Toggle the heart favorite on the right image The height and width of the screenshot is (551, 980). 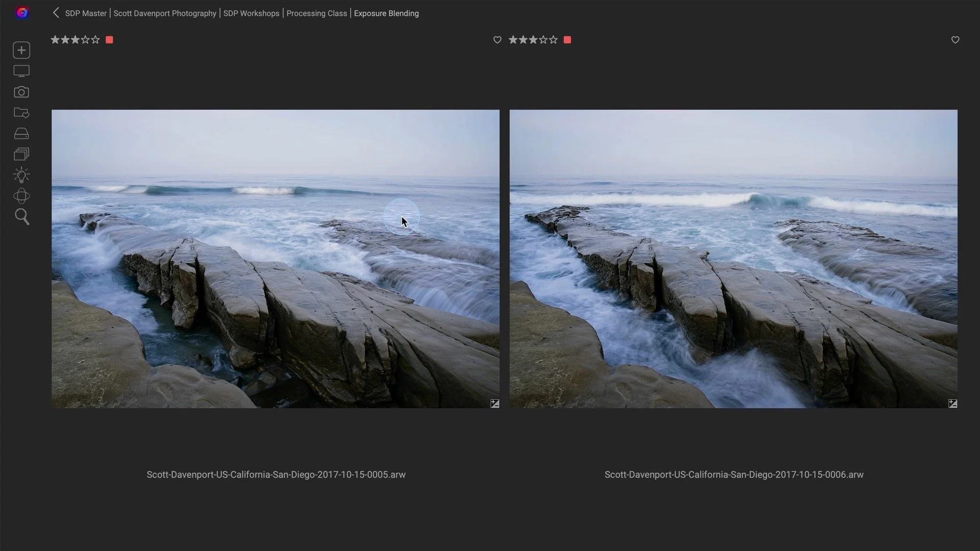(x=497, y=40)
